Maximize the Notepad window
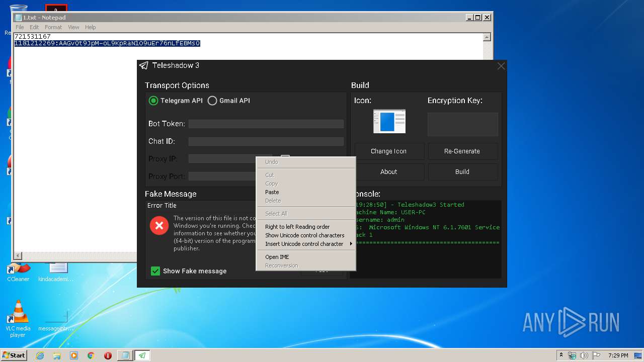Viewport: 644px width, 362px height. pyautogui.click(x=478, y=17)
